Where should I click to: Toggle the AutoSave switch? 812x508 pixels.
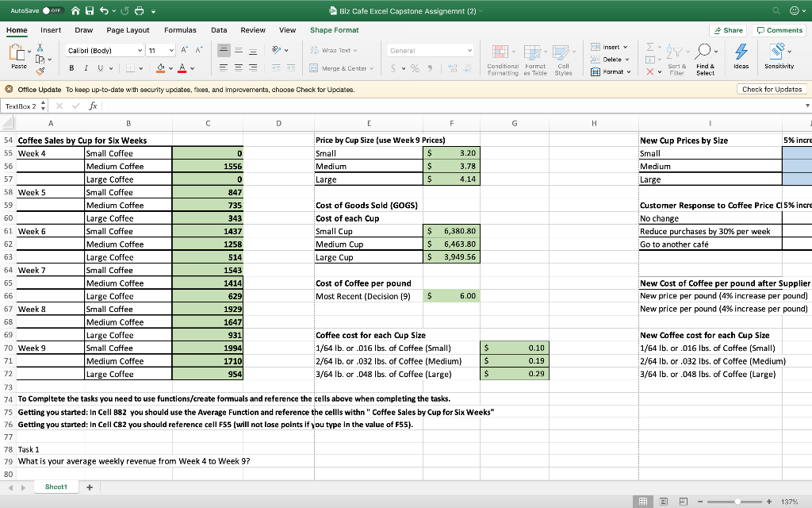53,10
